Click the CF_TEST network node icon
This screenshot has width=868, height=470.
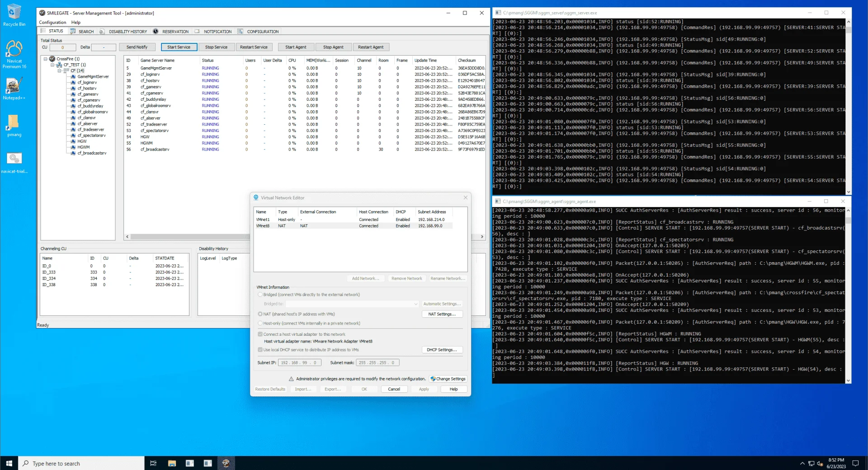pos(59,65)
